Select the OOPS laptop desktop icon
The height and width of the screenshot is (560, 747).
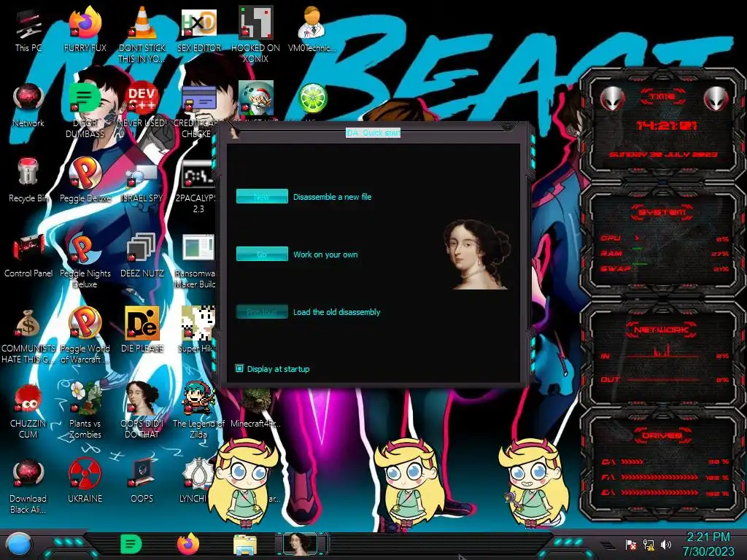142,481
